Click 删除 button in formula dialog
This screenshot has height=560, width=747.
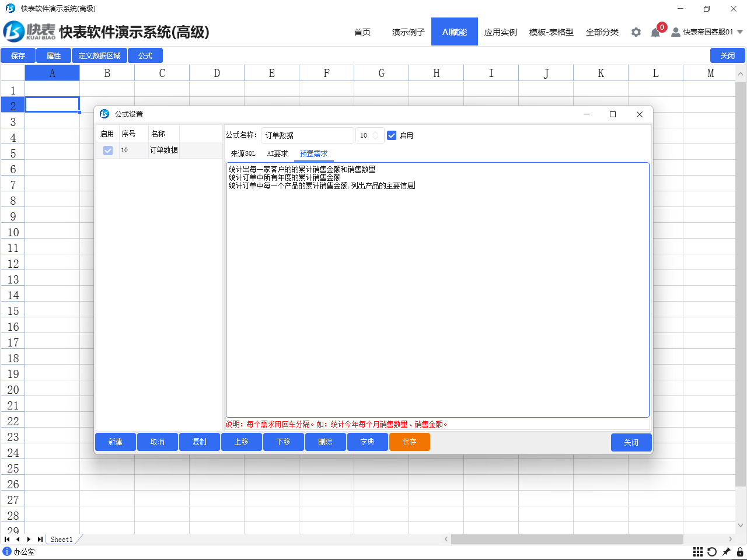click(326, 442)
